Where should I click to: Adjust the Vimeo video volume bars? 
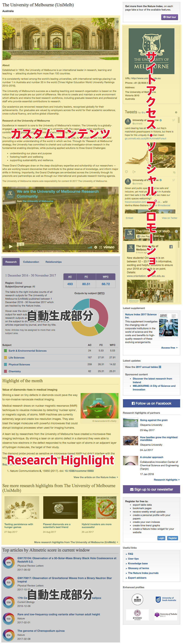click(x=90, y=247)
